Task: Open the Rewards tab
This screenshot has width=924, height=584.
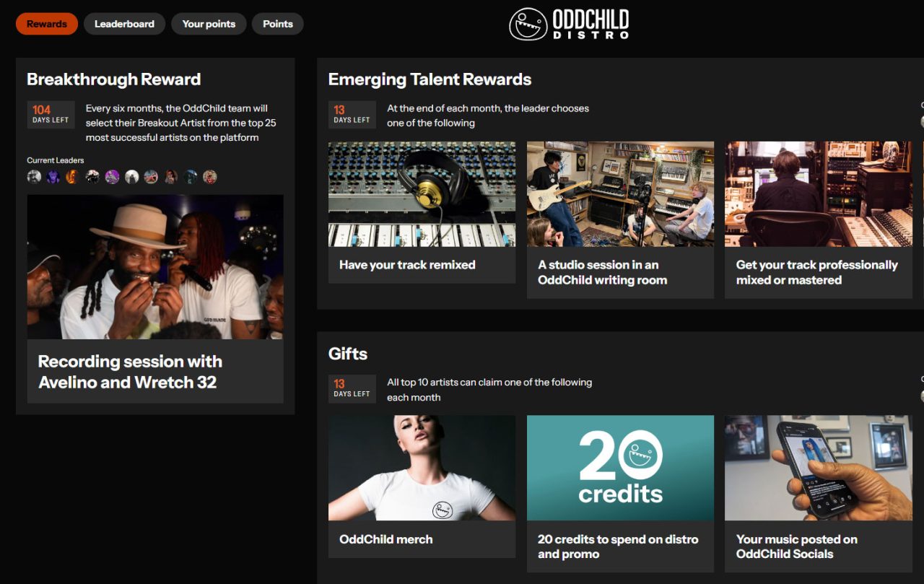Action: coord(47,24)
